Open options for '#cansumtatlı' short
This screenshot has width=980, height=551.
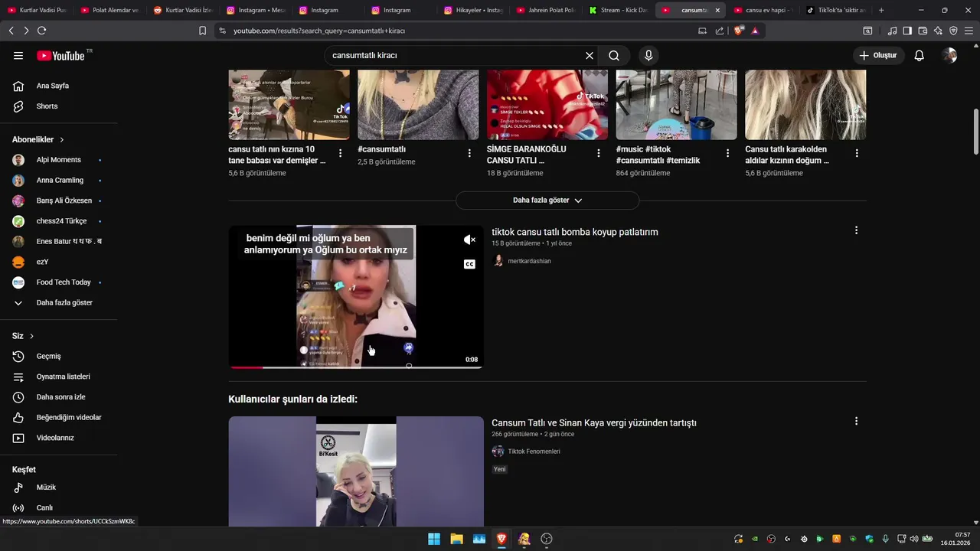(469, 153)
